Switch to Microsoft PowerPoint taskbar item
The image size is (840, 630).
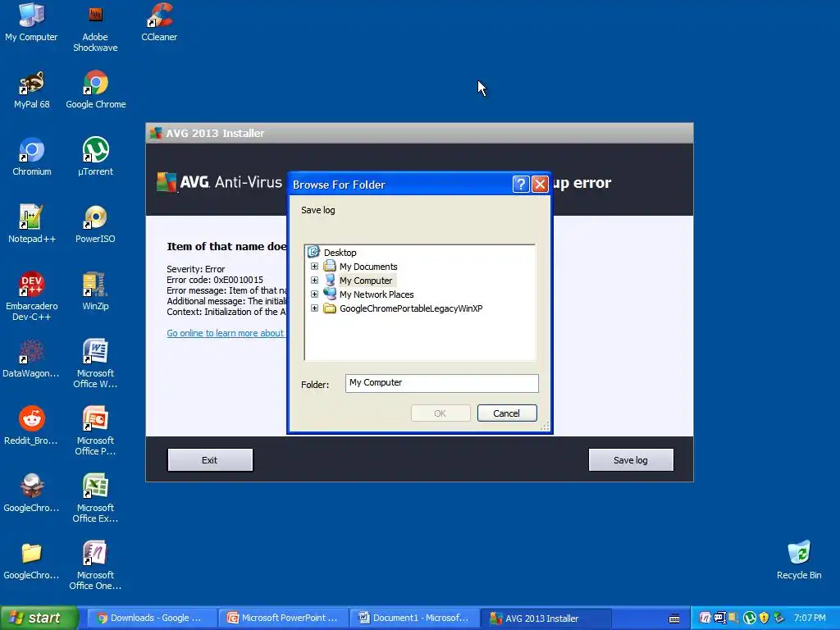click(282, 619)
